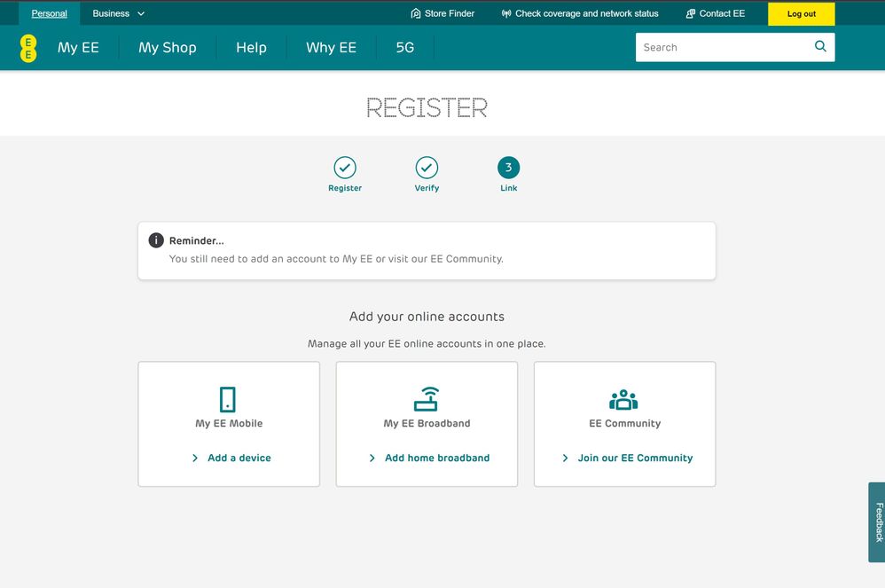
Task: Expand the Business dropdown
Action: [119, 13]
